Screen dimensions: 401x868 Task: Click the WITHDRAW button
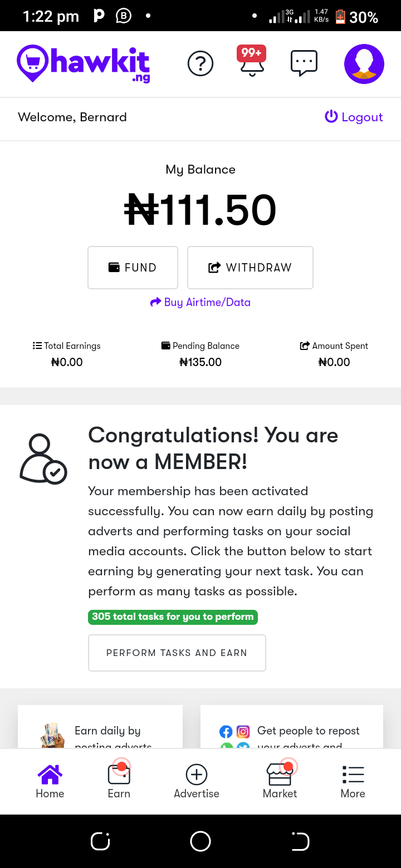tap(250, 267)
